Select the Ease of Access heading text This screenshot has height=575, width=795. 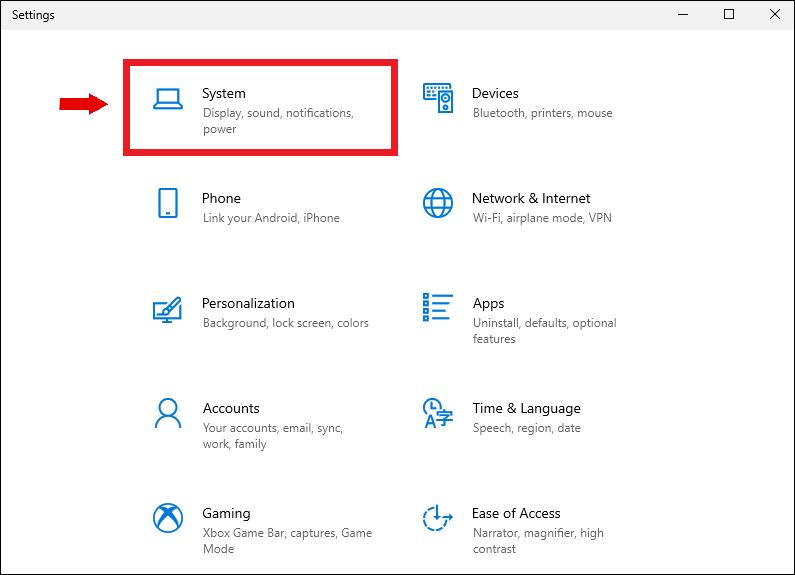point(516,513)
